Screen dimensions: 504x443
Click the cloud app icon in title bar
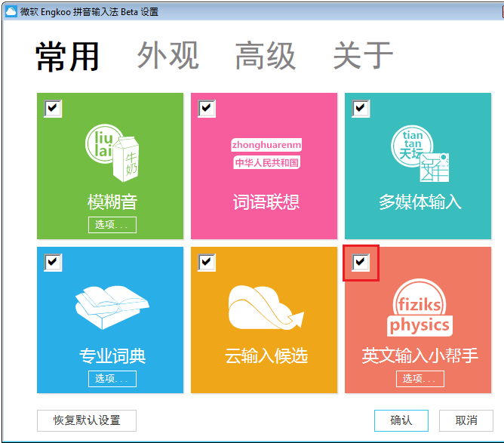coord(11,12)
